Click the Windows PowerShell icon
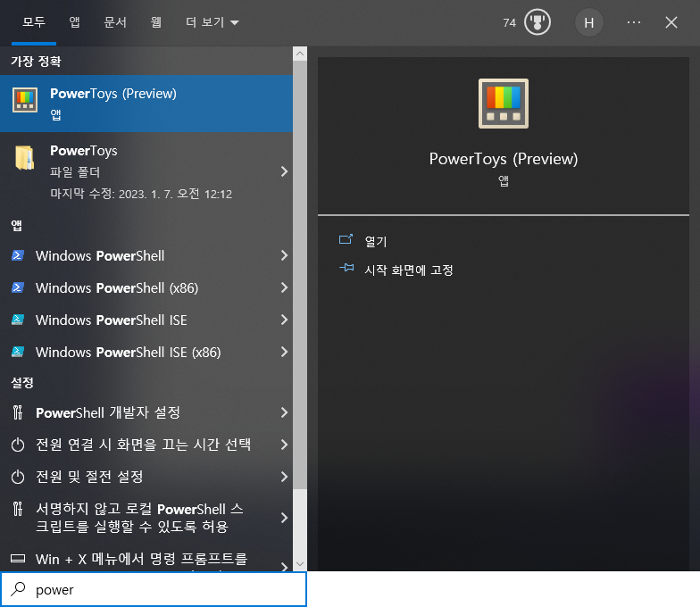Viewport: 700px width, 607px height. pos(18,255)
